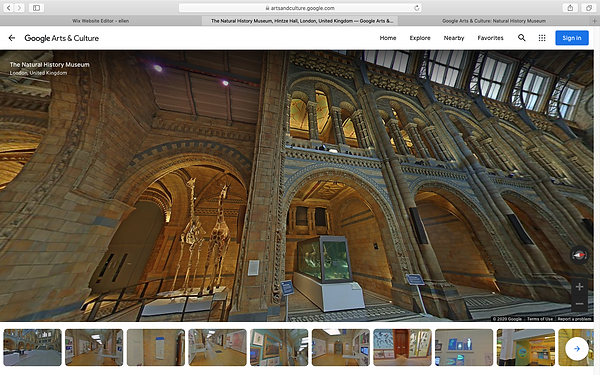600x375 pixels.
Task: Toggle the Safari sidebar button
Action: point(36,8)
